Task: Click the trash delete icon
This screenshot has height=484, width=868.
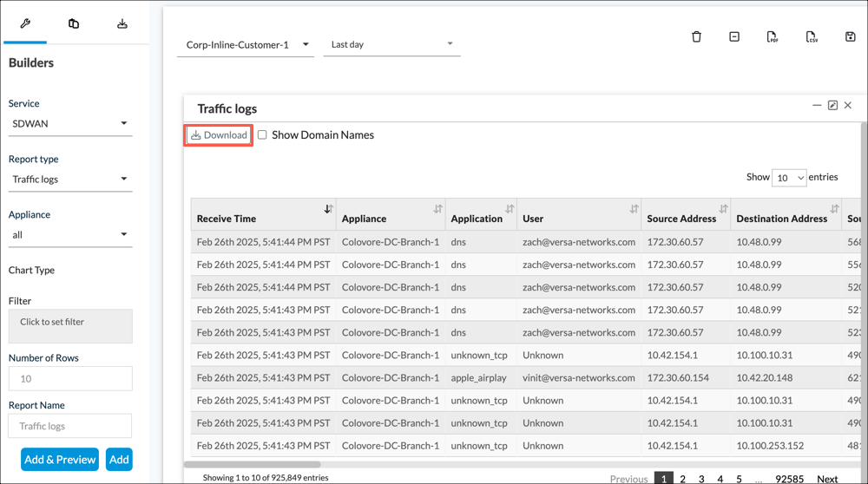Action: pyautogui.click(x=696, y=36)
